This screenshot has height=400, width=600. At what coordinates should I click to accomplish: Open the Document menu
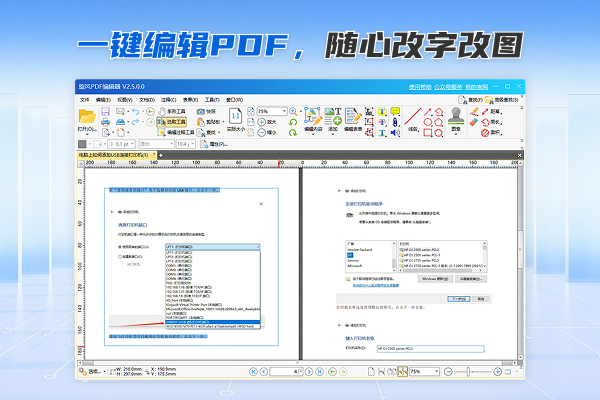(147, 100)
